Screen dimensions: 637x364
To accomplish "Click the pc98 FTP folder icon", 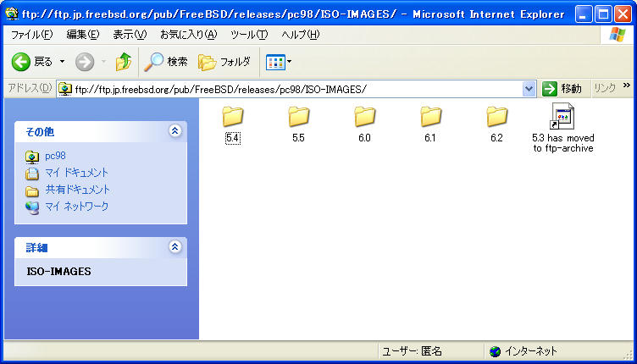I will pyautogui.click(x=32, y=157).
